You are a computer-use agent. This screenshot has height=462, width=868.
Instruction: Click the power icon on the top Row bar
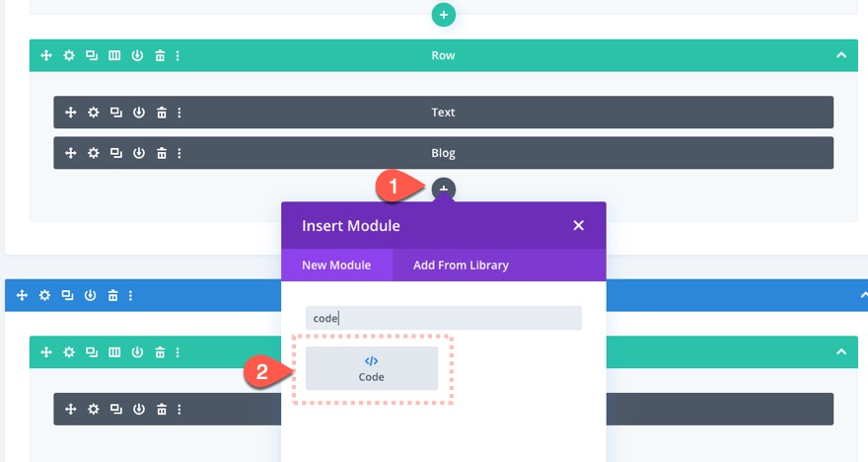coord(138,55)
